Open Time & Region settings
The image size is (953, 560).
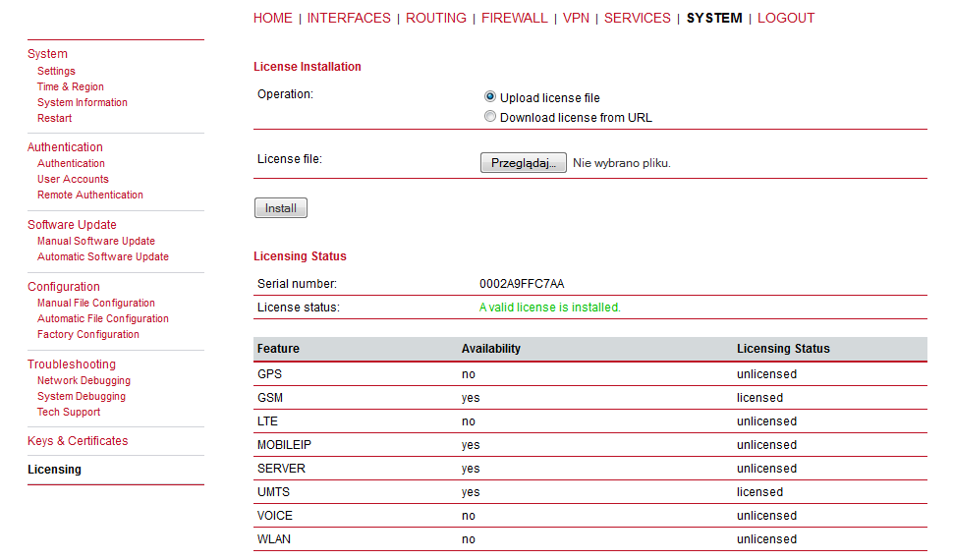pos(71,87)
